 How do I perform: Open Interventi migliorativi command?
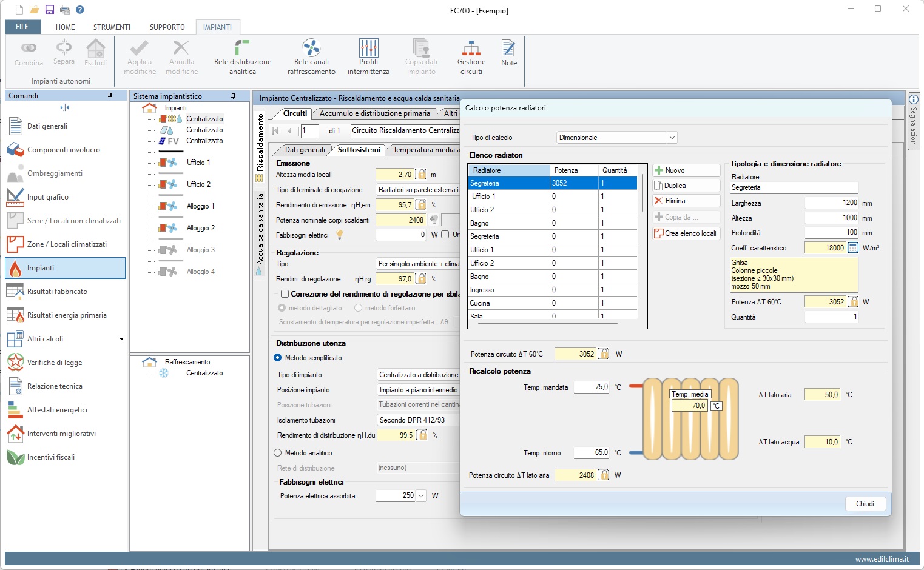66,434
